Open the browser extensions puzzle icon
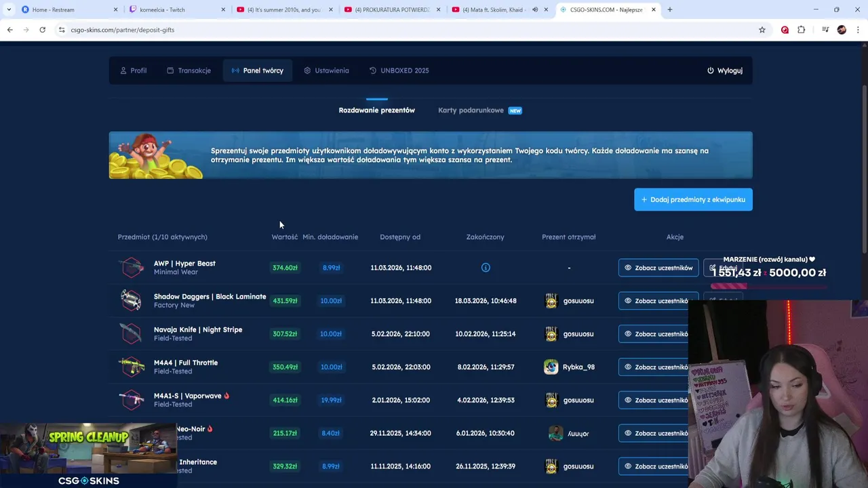Image resolution: width=868 pixels, height=488 pixels. [802, 30]
